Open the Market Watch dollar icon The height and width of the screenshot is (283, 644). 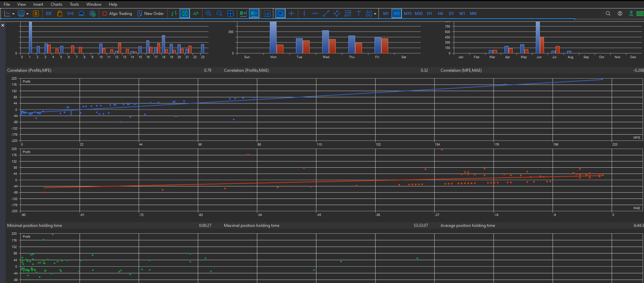click(x=36, y=14)
